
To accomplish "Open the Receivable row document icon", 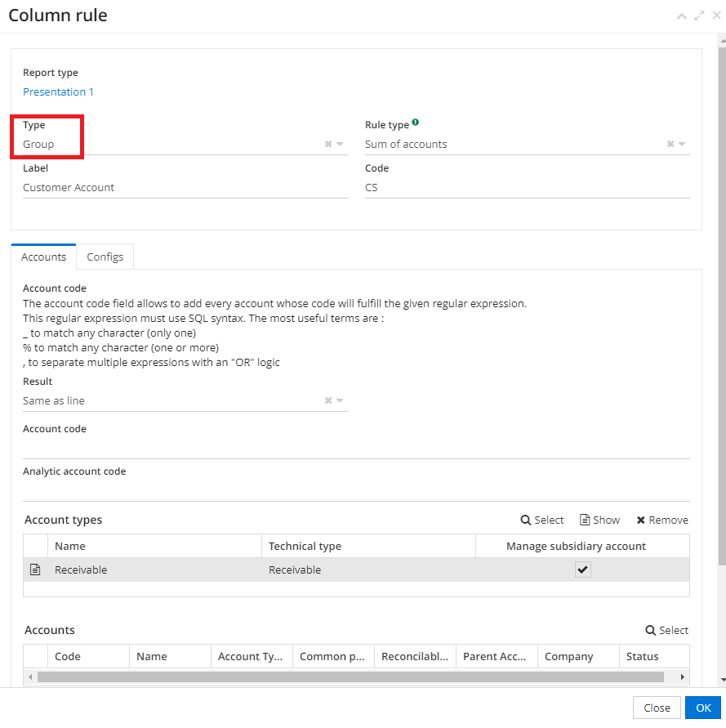I will [x=35, y=569].
